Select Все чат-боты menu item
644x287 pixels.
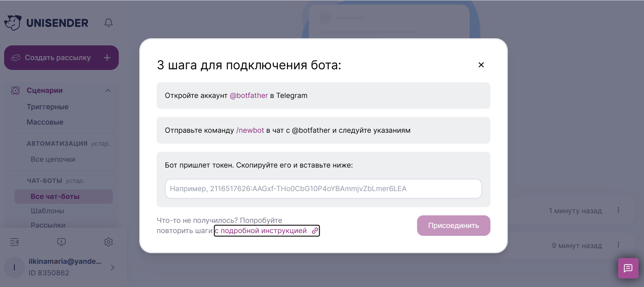[x=63, y=197]
